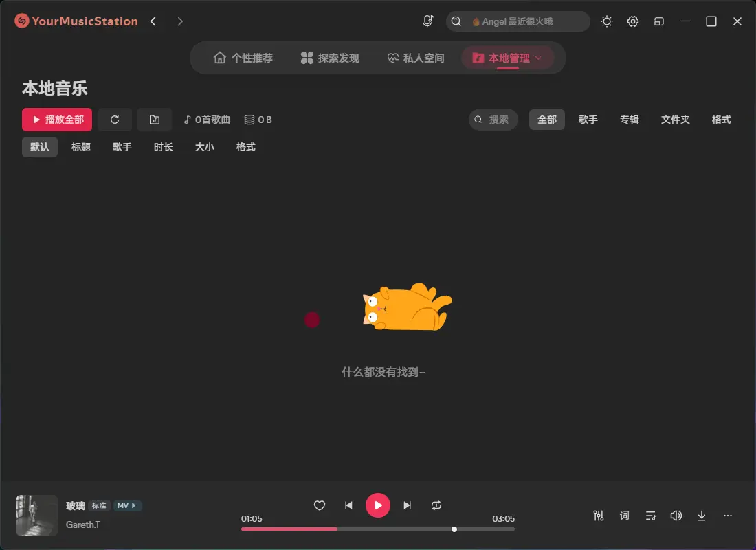Screen dimensions: 756x550
Task: Click the 0 B storage size label
Action: (x=258, y=120)
